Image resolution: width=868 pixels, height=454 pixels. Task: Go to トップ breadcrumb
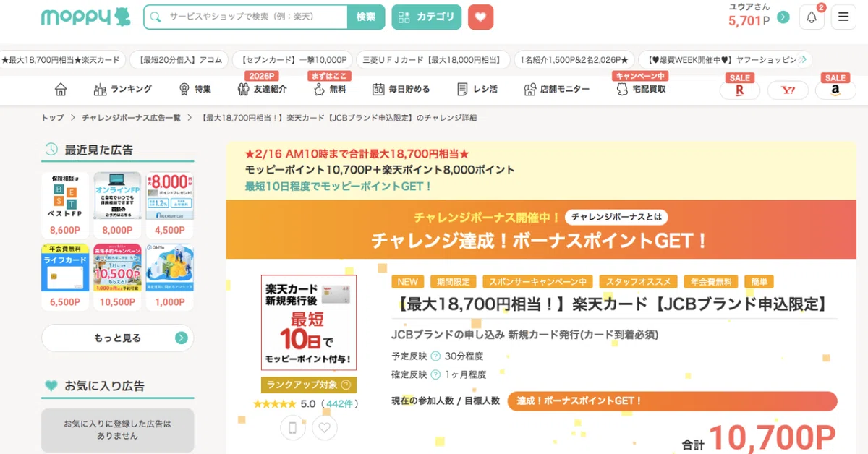click(x=53, y=118)
